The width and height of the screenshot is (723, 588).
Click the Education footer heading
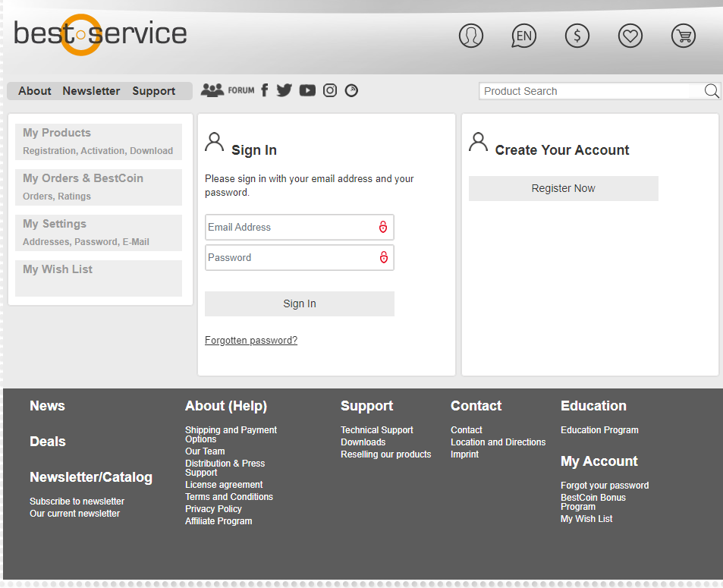(593, 406)
